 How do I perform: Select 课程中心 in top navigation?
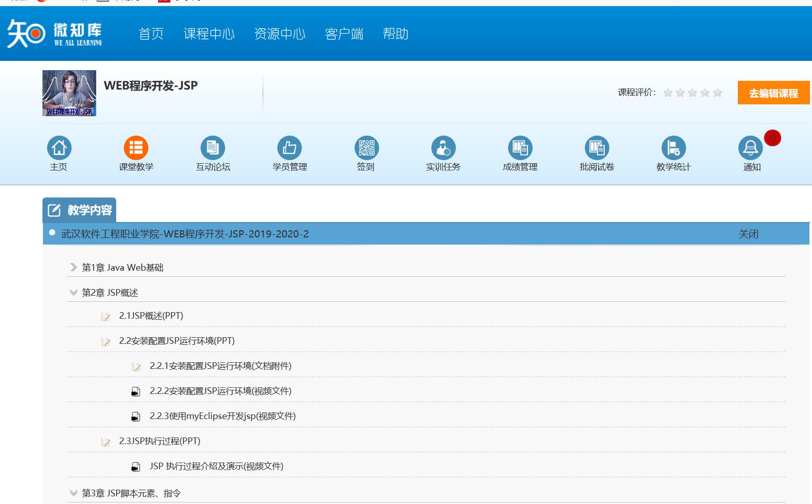click(x=209, y=34)
